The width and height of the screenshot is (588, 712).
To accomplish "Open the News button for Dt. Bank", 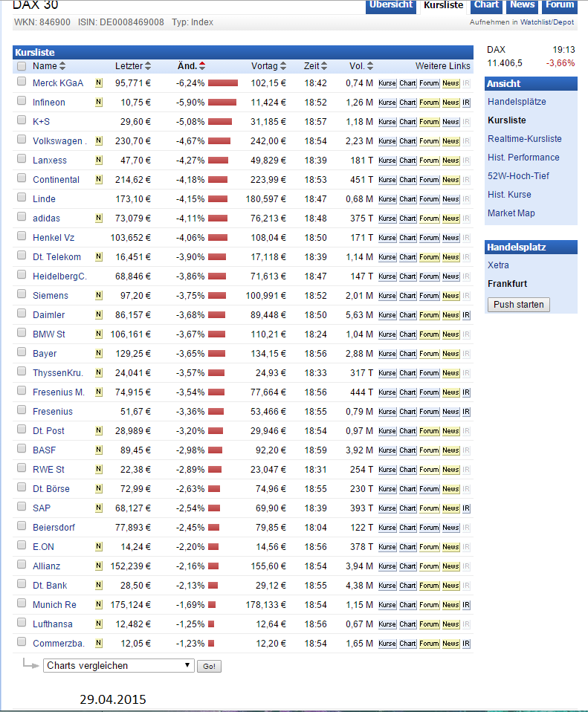I will point(451,586).
